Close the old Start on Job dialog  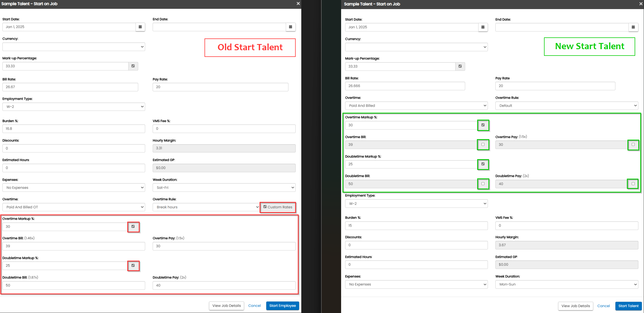[x=298, y=3]
